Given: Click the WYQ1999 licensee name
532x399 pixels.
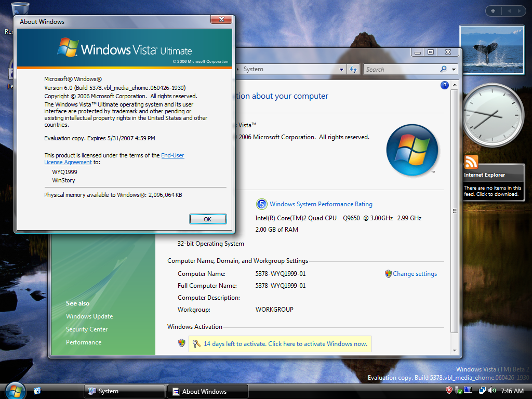Looking at the screenshot, I should click(64, 172).
